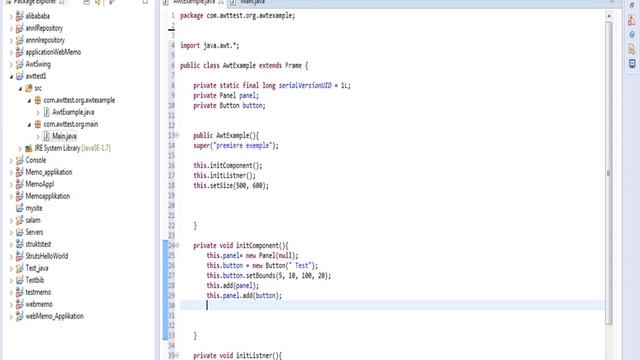
Task: Click the dark blue square icon in right sidebar
Action: pos(632,64)
